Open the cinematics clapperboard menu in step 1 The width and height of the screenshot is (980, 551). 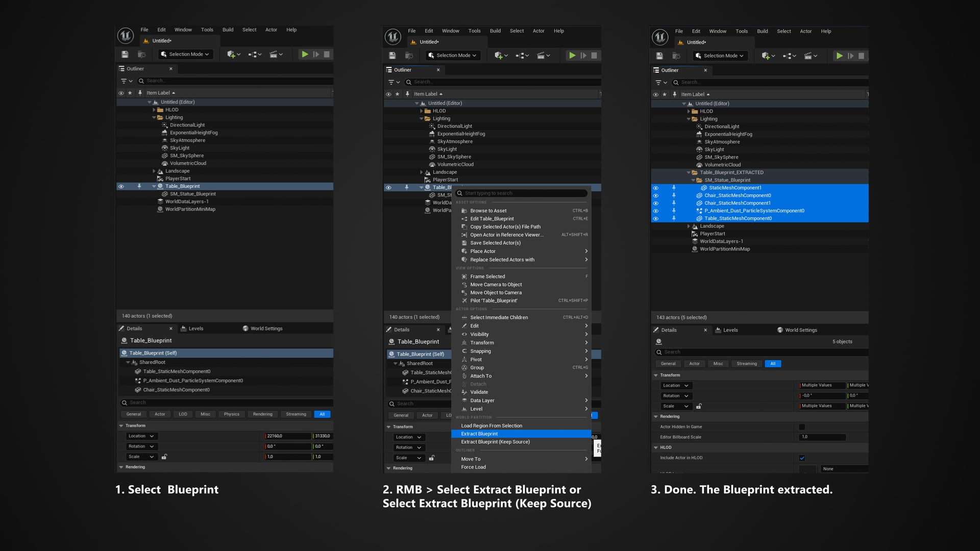(276, 54)
